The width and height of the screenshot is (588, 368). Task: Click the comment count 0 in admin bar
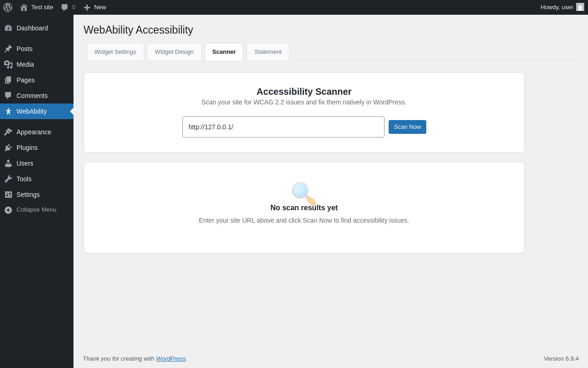(73, 7)
